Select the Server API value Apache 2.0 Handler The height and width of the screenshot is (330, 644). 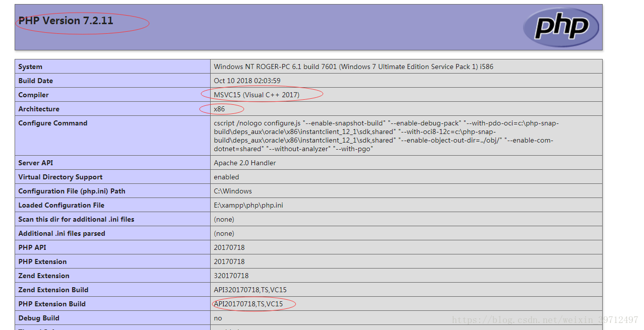[244, 163]
